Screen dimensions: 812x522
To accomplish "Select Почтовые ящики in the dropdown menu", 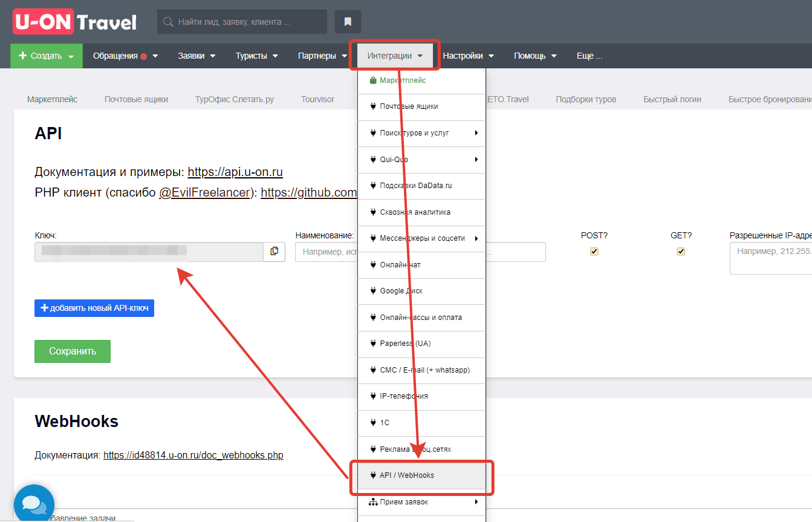I will 421,106.
